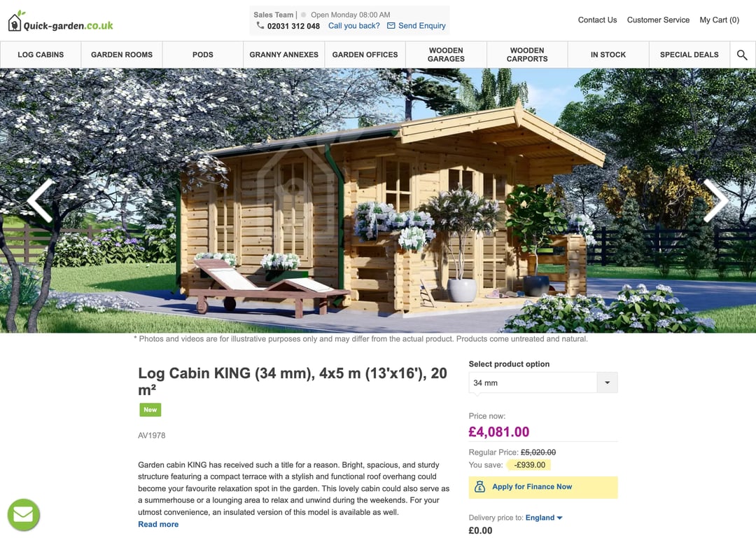The image size is (756, 538).
Task: Show next image with right arrow
Action: (715, 201)
